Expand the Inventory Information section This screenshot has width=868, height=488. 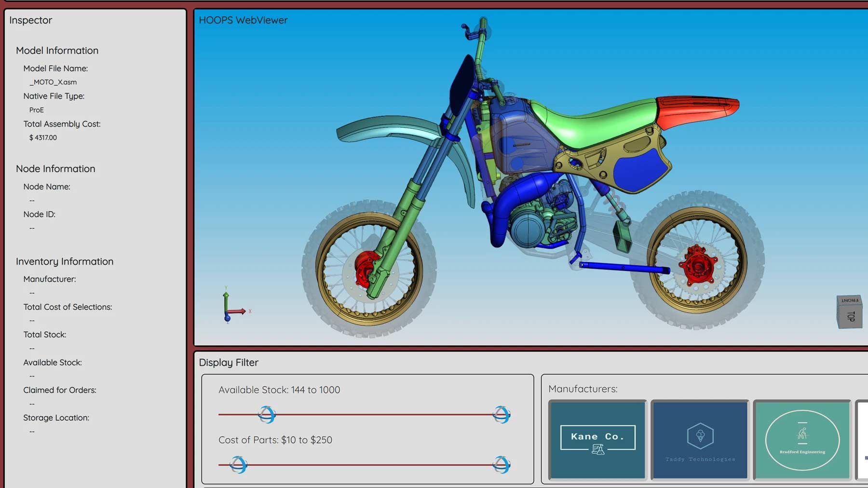click(65, 261)
